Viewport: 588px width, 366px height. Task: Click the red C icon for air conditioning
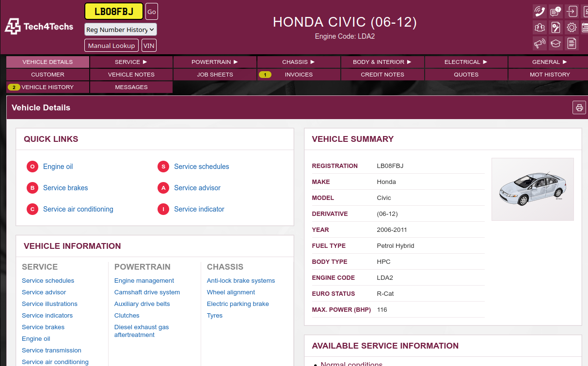(32, 209)
